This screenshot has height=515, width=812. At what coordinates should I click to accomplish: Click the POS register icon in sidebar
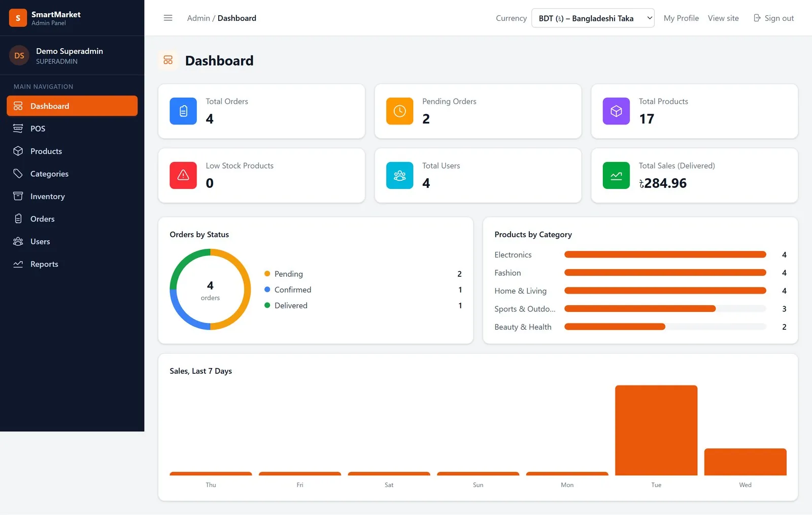[18, 128]
